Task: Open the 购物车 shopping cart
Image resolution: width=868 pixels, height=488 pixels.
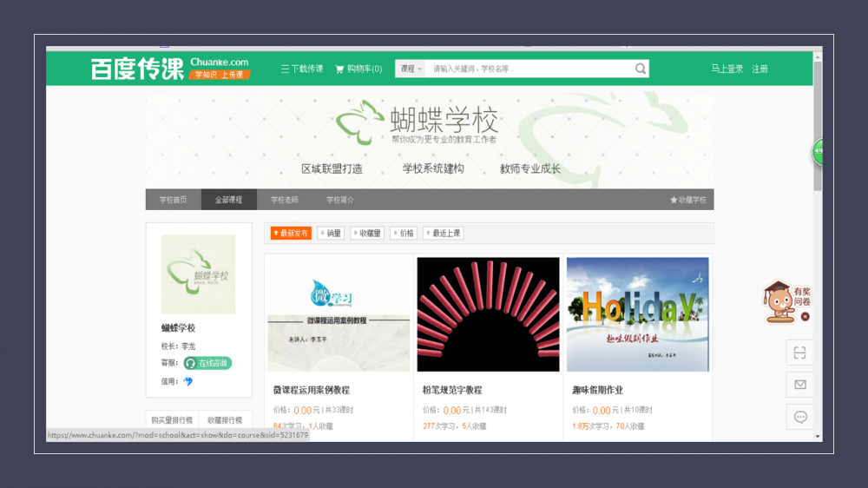Action: click(358, 69)
